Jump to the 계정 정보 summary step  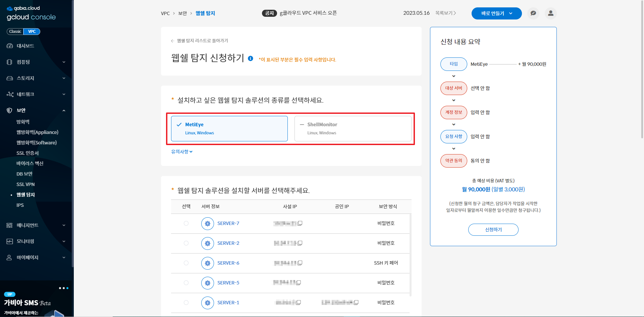454,112
